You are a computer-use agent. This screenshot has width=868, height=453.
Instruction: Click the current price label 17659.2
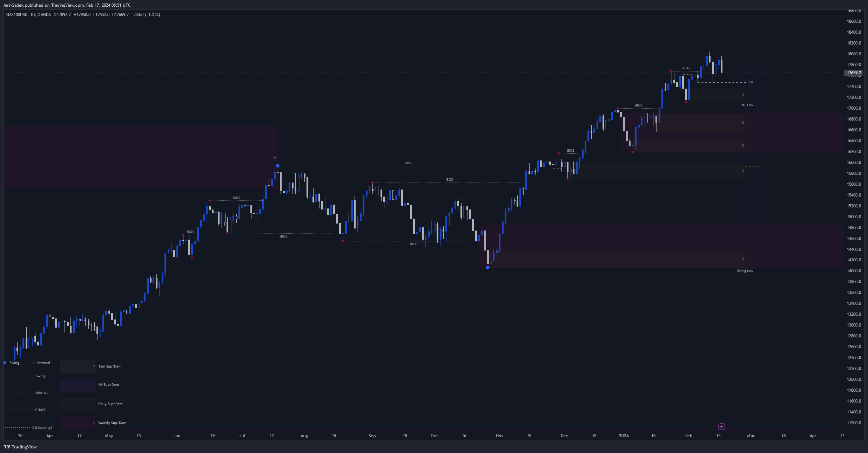tap(854, 73)
